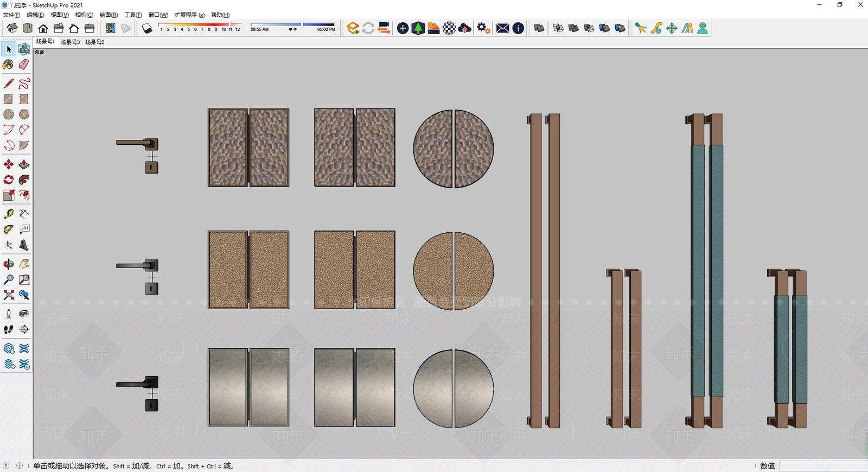Select the Pencil line tool
The height and width of the screenshot is (472, 868).
8,84
